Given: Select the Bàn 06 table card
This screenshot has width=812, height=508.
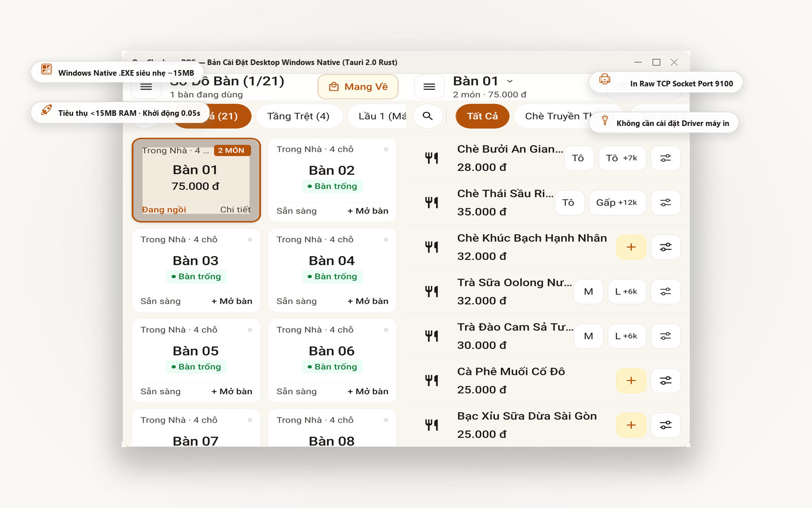Looking at the screenshot, I should click(332, 361).
